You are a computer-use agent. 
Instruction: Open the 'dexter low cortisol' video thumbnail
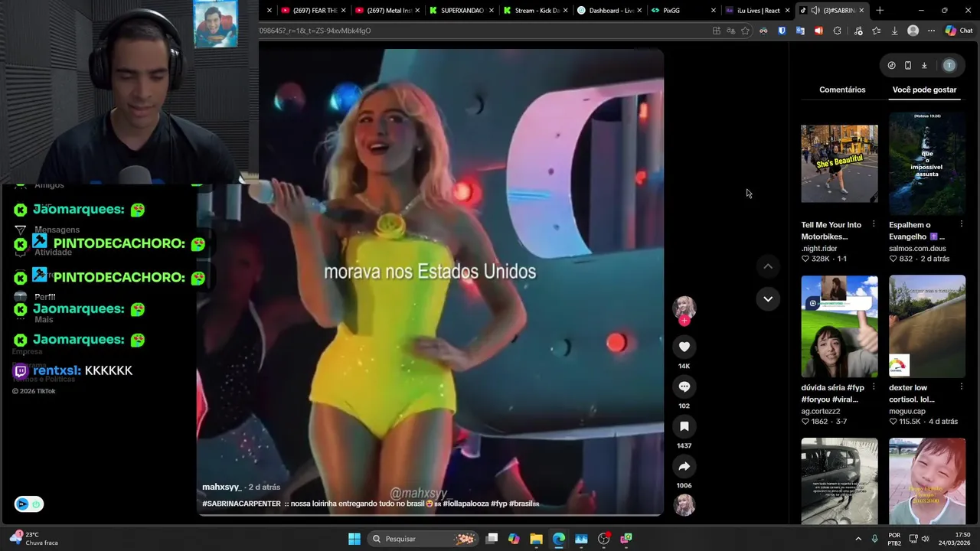click(x=927, y=326)
